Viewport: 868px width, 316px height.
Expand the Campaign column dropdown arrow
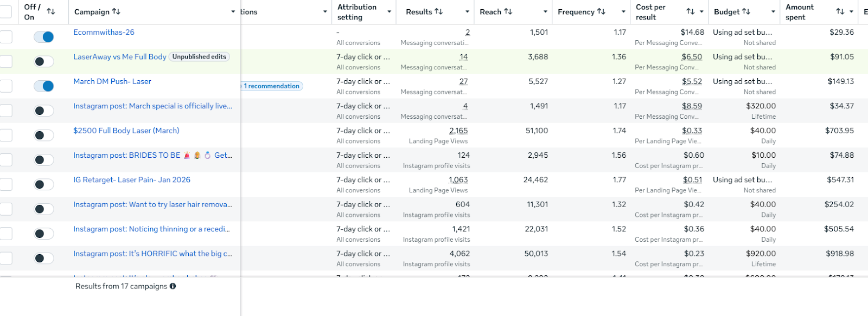[233, 11]
